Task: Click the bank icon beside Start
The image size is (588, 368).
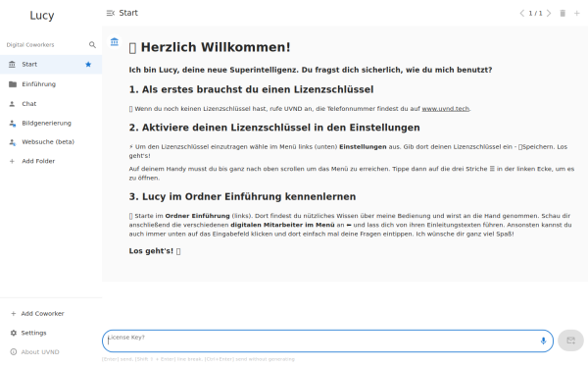Action: (x=12, y=64)
